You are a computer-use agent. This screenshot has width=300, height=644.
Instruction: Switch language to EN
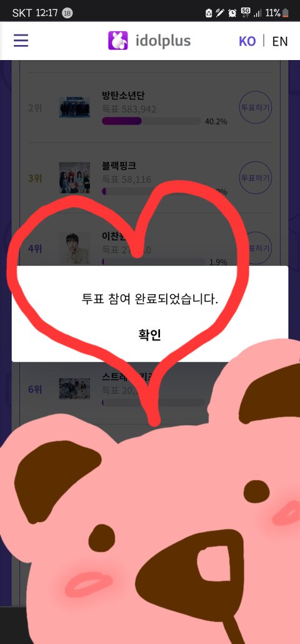[280, 41]
